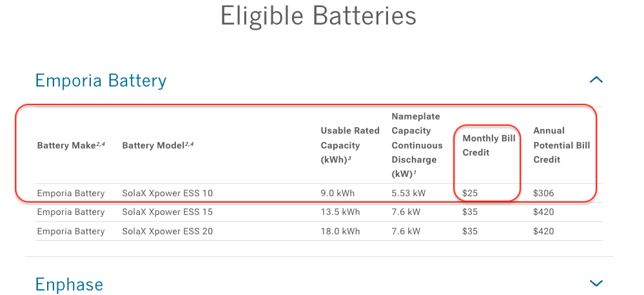
Task: Click the 18.0 kWh capacity cell
Action: (x=340, y=231)
